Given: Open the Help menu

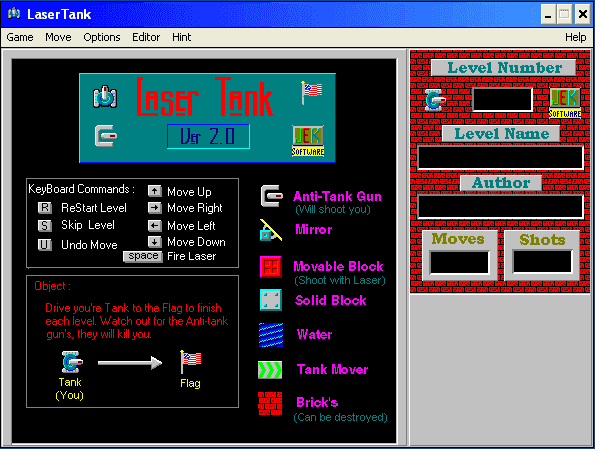Looking at the screenshot, I should tap(575, 37).
